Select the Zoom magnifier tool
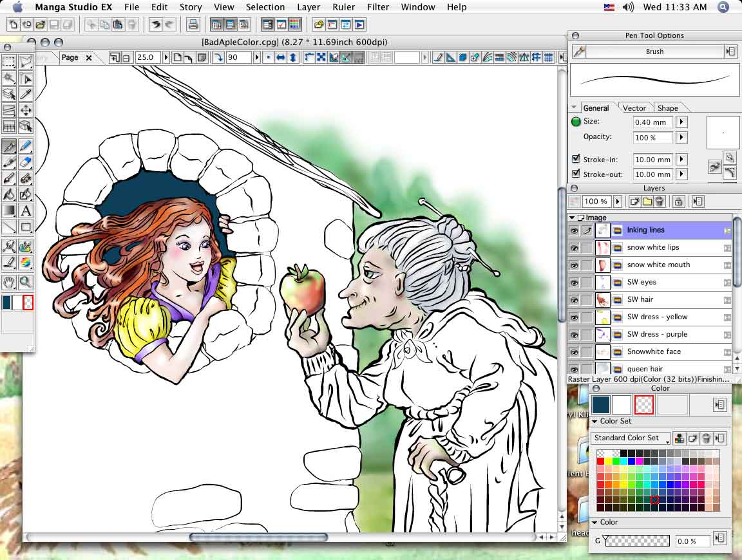The image size is (742, 560). coord(26,283)
